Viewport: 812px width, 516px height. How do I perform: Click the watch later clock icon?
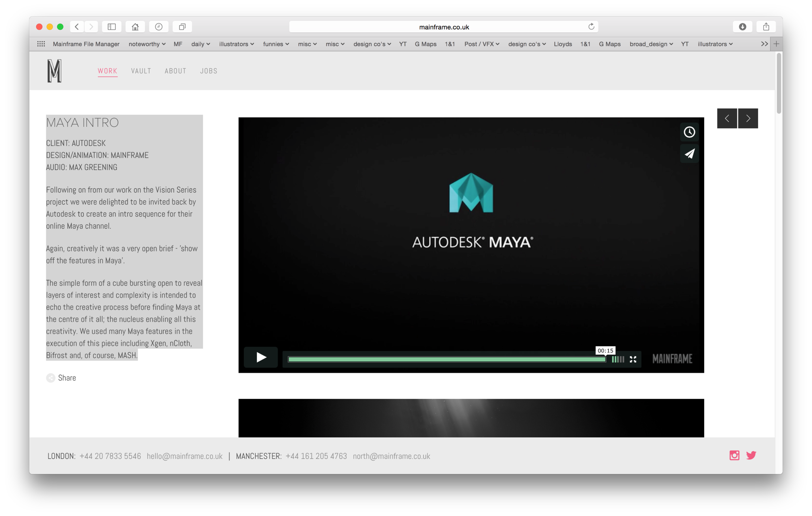(689, 132)
